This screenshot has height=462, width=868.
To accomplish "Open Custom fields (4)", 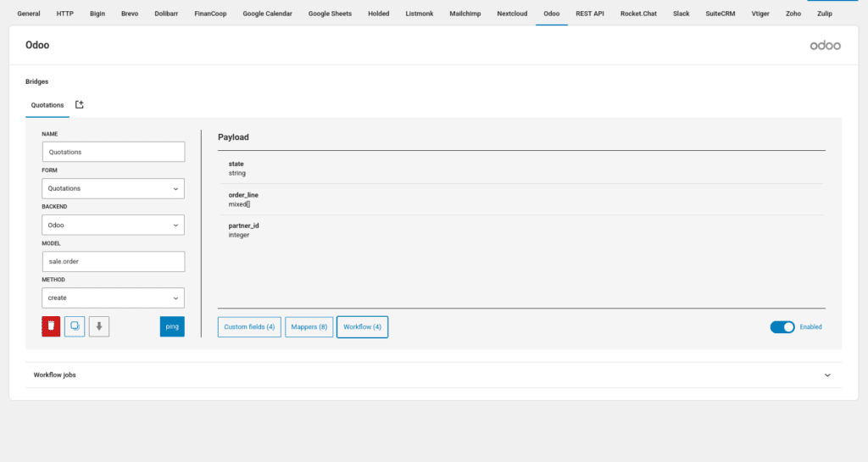I will [249, 327].
